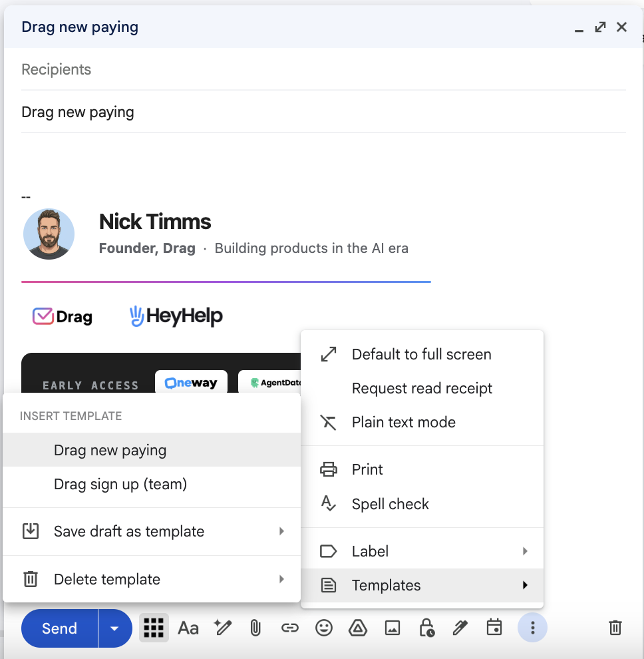Image resolution: width=644 pixels, height=659 pixels.
Task: Toggle formatting options (Aa) icon
Action: (188, 628)
